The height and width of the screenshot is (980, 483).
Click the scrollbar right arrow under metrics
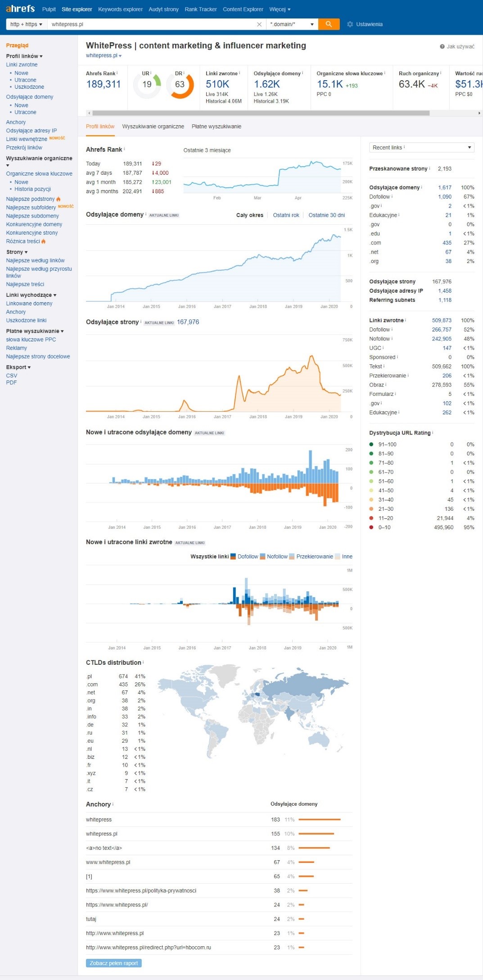tap(479, 113)
